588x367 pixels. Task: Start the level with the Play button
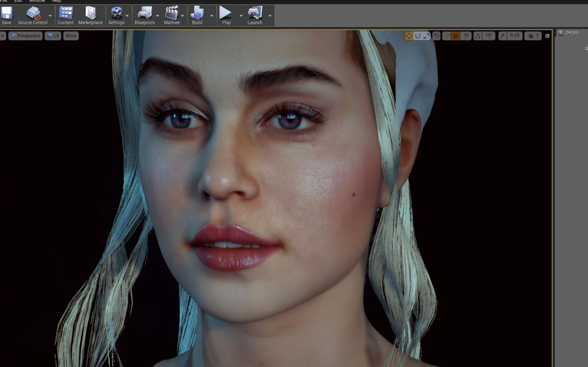[226, 16]
